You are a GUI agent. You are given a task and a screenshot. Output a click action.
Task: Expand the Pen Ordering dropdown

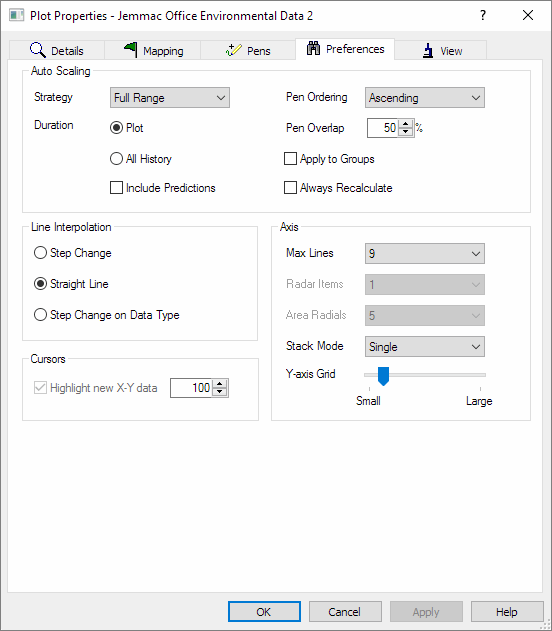tap(425, 98)
